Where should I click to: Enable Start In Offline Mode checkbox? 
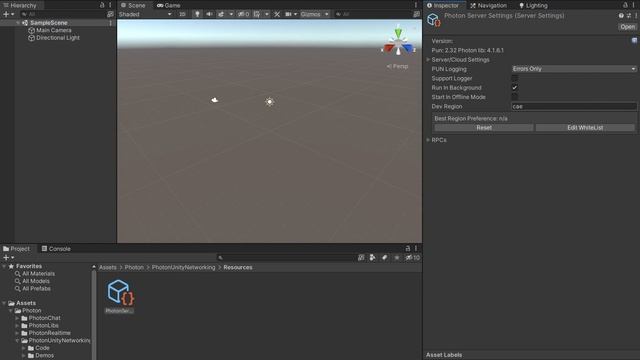point(515,97)
